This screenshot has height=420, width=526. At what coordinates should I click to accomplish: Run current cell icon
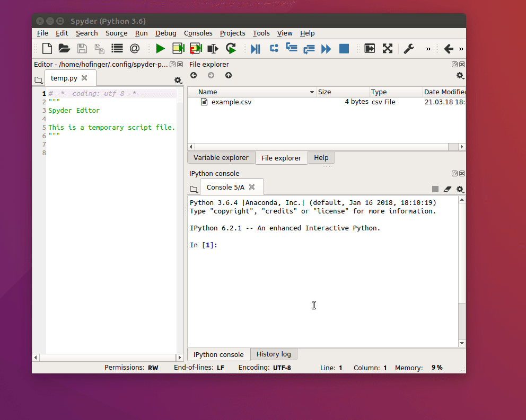tap(179, 49)
